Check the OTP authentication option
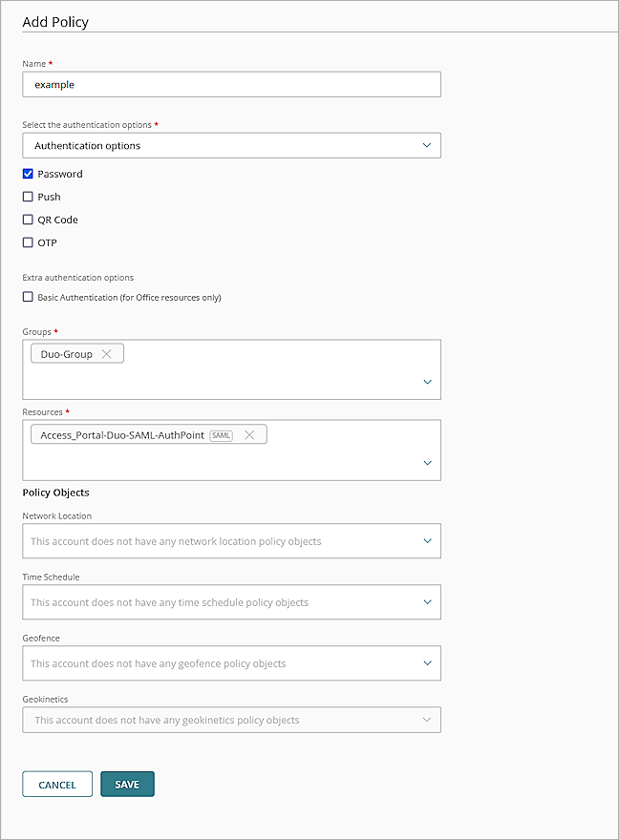The image size is (619, 840). 28,242
